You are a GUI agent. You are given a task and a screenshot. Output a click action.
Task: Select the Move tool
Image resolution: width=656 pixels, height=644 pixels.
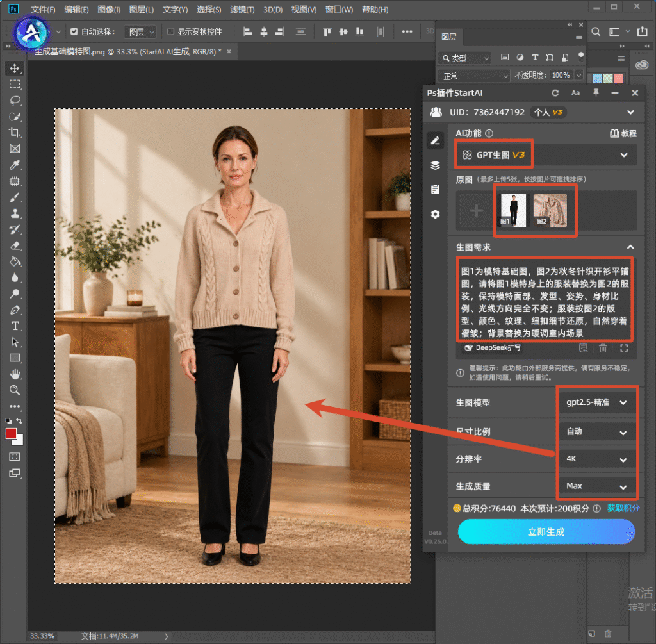[x=15, y=68]
